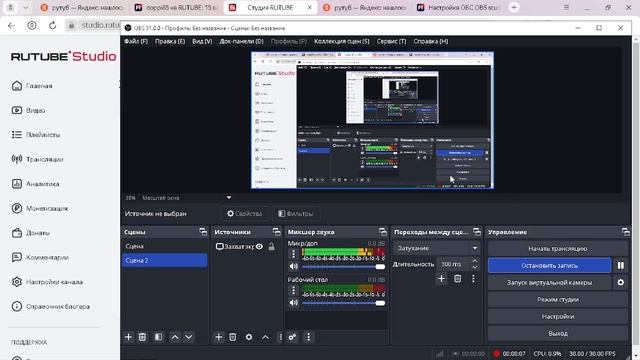
Task: Move scene up with arrow icon
Action: click(175, 337)
